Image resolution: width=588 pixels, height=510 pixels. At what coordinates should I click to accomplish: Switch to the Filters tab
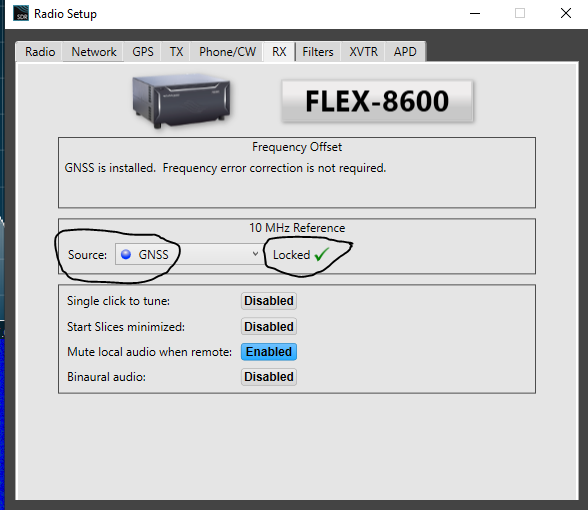318,52
